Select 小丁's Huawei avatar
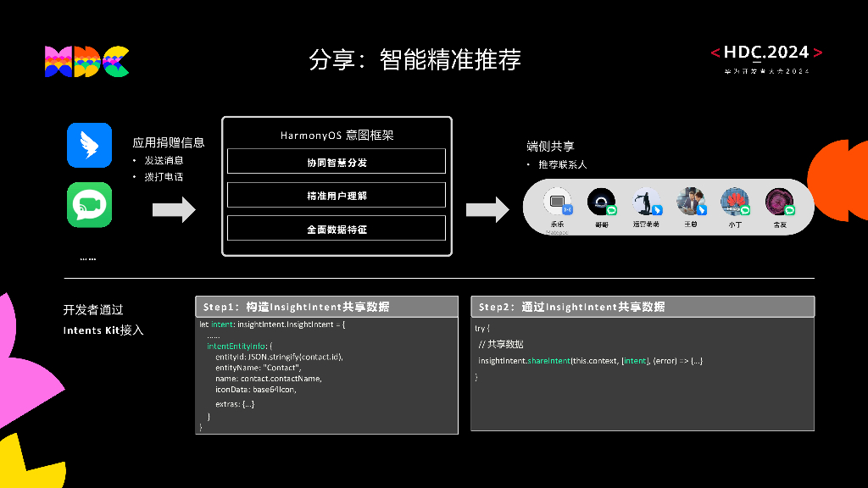The height and width of the screenshot is (488, 868). 732,202
